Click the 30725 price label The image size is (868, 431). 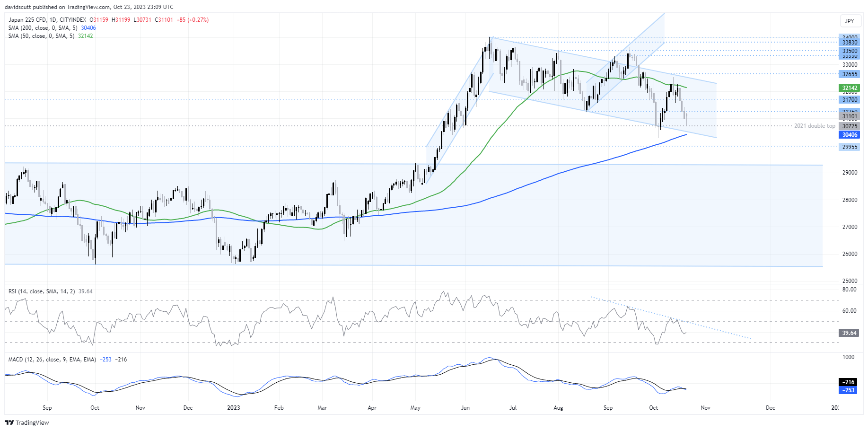point(850,126)
